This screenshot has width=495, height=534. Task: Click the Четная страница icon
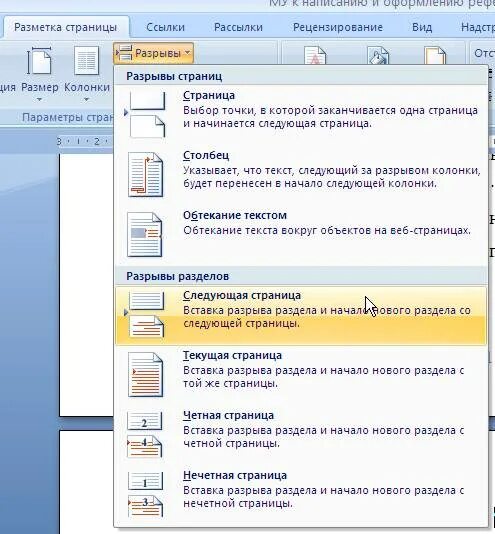click(145, 435)
